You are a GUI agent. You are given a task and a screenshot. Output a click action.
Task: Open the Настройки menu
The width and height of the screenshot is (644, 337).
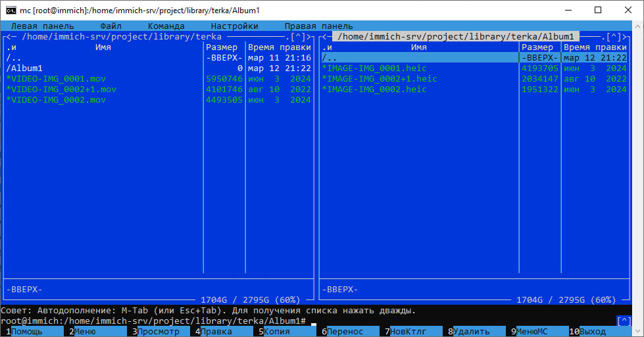point(235,26)
